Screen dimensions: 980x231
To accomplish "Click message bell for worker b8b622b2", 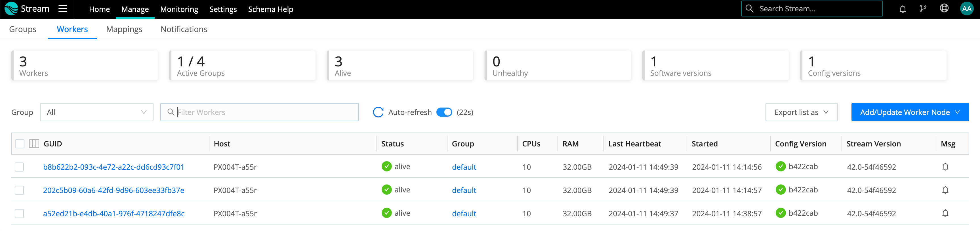I will (x=945, y=167).
